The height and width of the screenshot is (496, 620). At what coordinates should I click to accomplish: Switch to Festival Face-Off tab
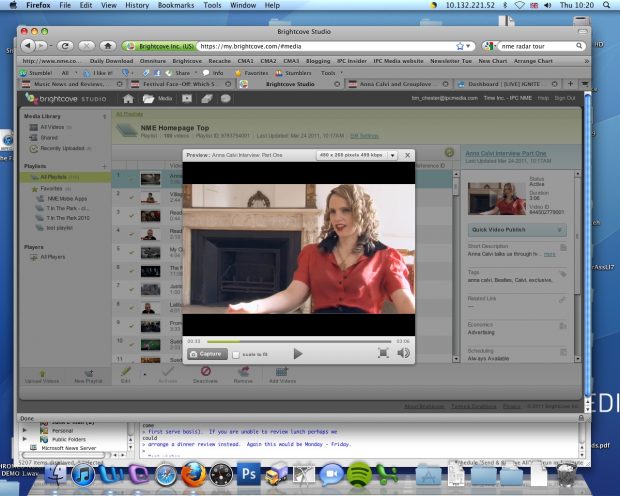click(181, 84)
